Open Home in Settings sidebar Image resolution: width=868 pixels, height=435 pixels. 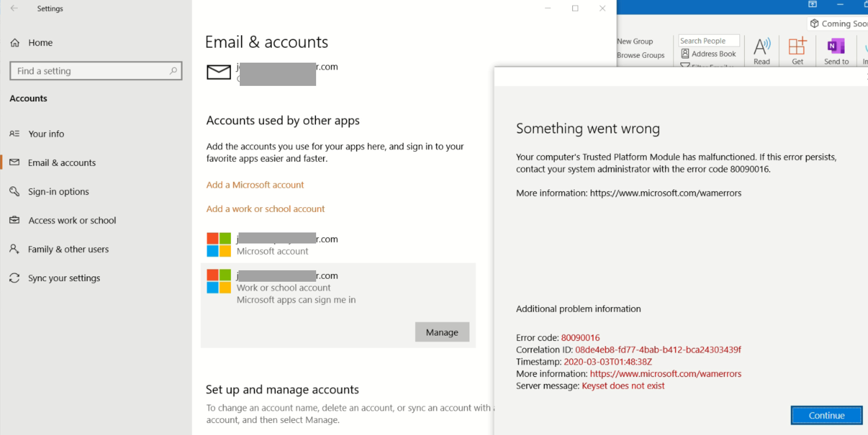click(x=40, y=43)
